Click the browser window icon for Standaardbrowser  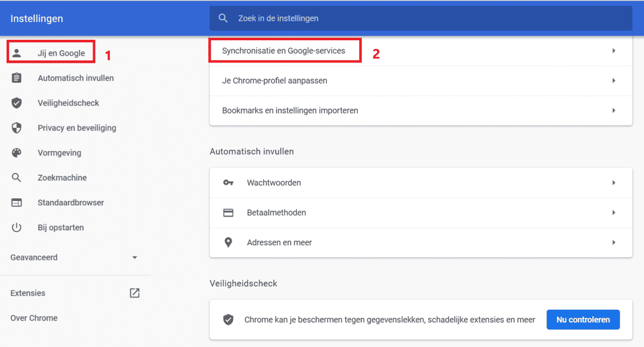pos(17,202)
